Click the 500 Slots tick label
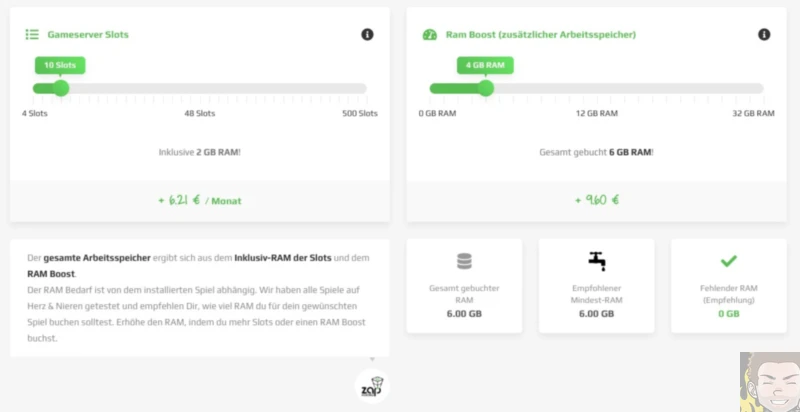 (360, 114)
